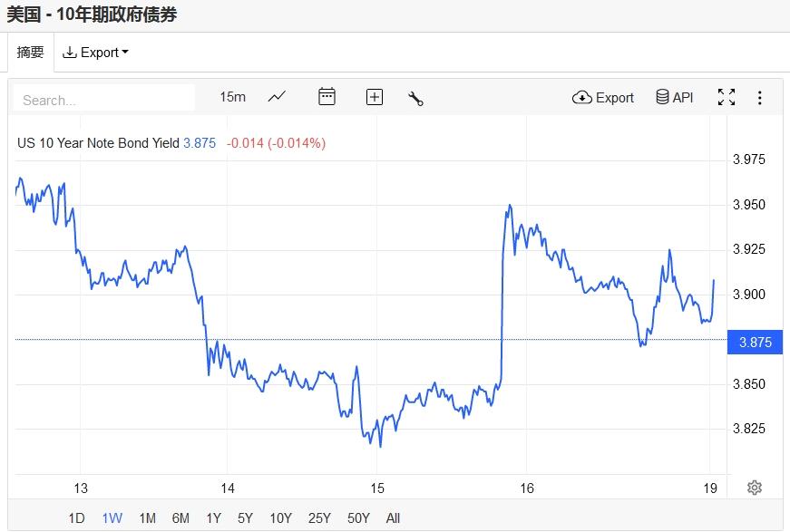Click the cloud Export button in toolbar
This screenshot has width=790, height=532.
click(603, 97)
